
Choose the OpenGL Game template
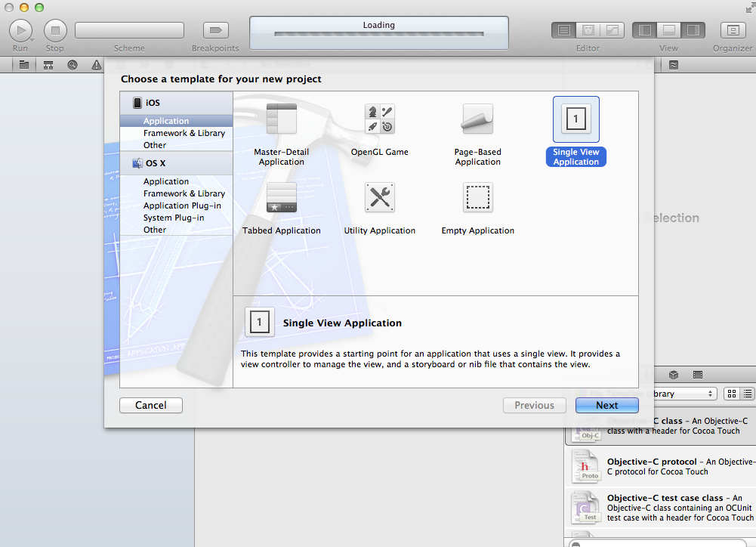coord(379,130)
